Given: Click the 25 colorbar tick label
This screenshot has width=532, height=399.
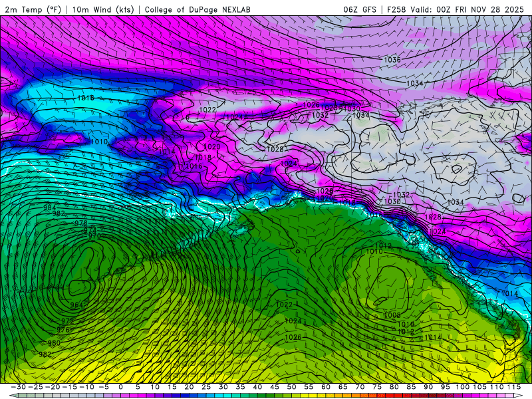Looking at the screenshot, I should (206, 387).
